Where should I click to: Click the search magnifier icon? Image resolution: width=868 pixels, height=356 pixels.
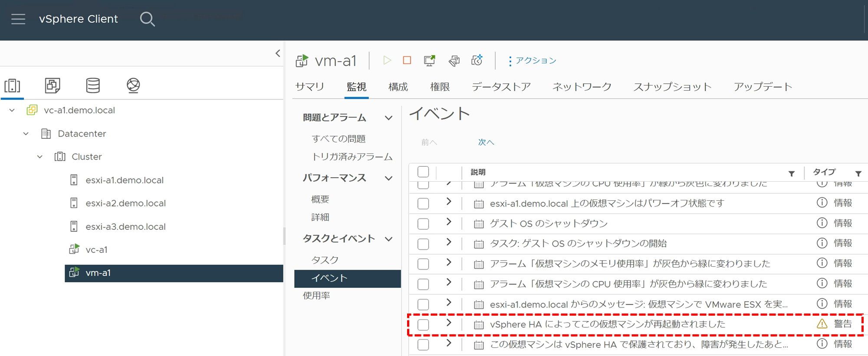click(x=147, y=19)
